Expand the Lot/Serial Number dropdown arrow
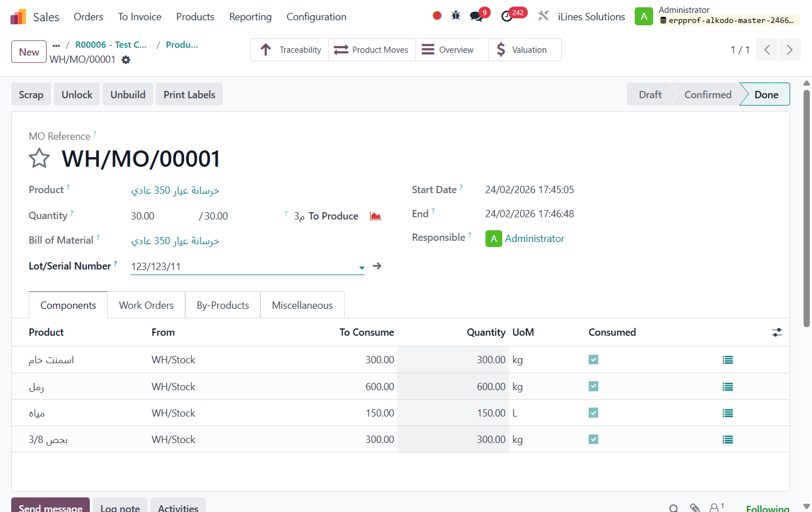Image resolution: width=812 pixels, height=512 pixels. [x=362, y=268]
